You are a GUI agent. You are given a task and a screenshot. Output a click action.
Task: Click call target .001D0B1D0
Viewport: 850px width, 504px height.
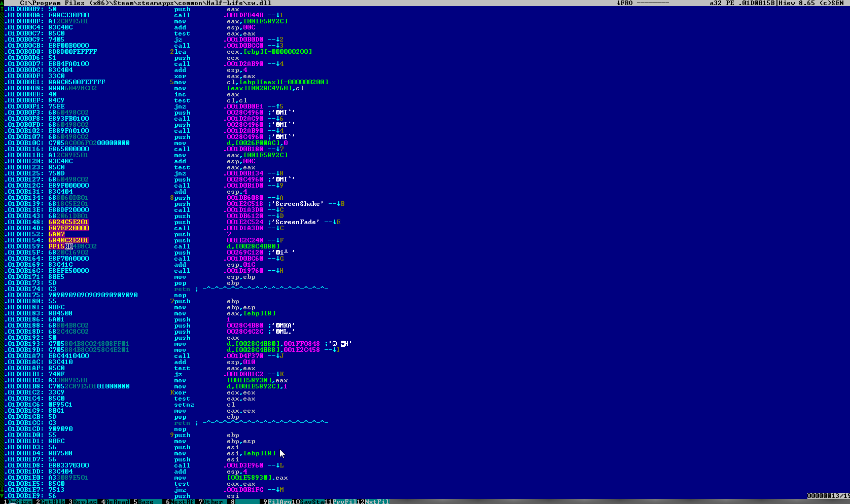[x=244, y=186]
